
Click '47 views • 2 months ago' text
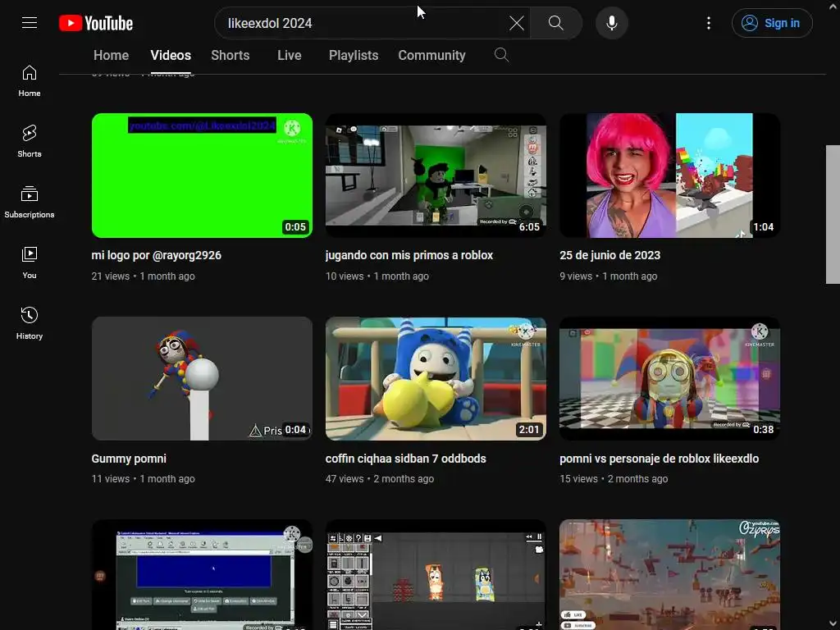[379, 478]
